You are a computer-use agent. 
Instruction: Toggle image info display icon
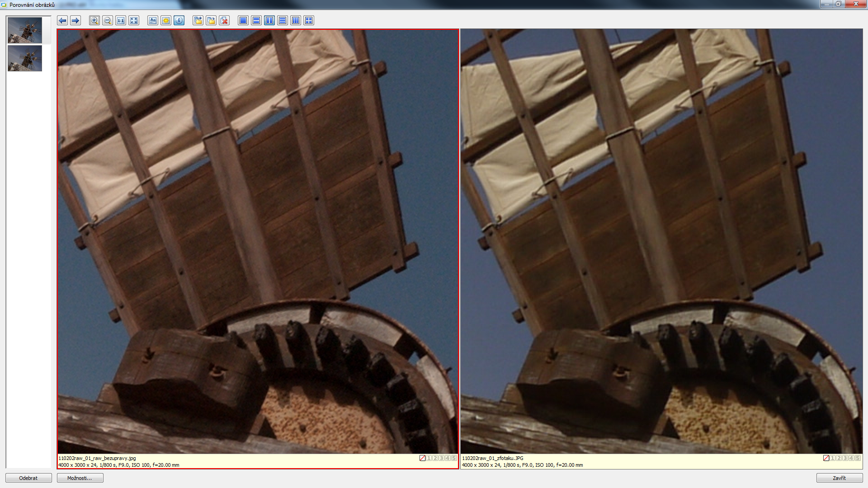tap(179, 20)
